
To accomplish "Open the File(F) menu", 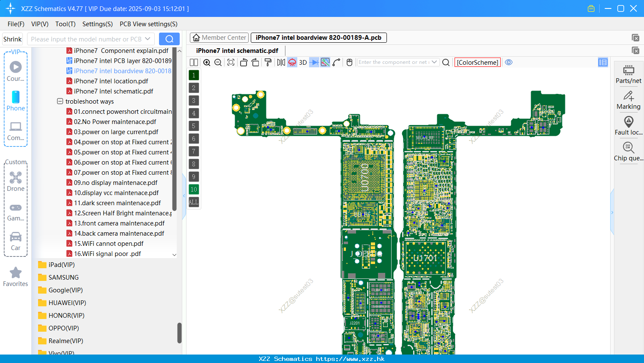I will pos(16,24).
